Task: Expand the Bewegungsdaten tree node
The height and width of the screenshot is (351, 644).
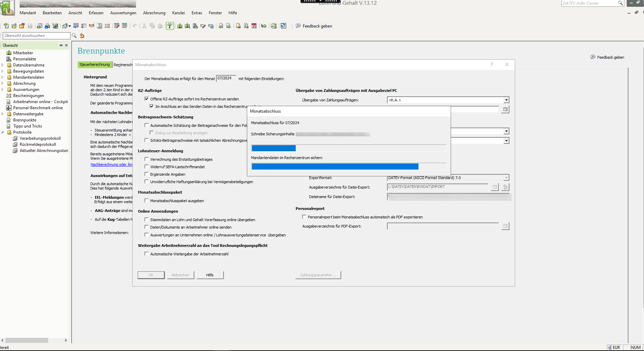Action: (x=3, y=71)
